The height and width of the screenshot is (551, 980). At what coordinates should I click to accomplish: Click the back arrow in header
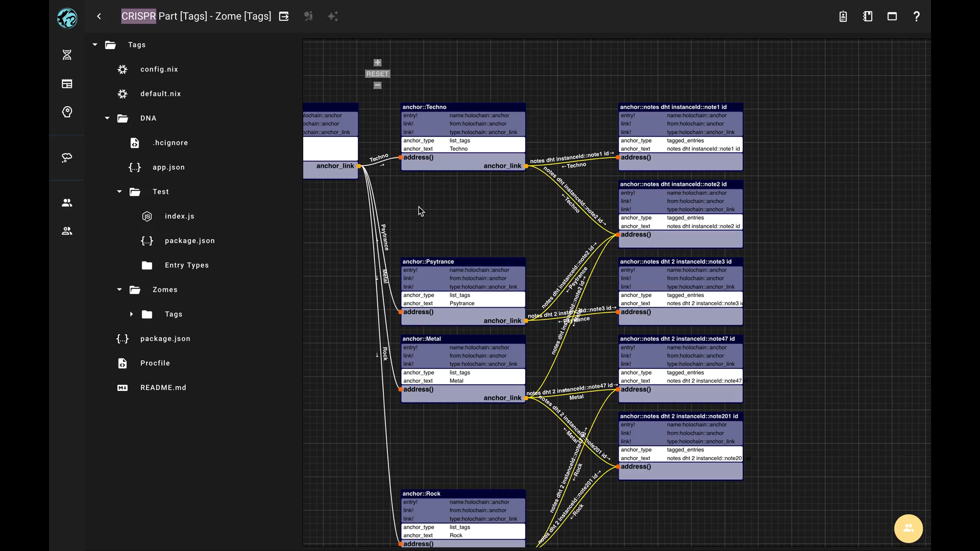point(99,16)
